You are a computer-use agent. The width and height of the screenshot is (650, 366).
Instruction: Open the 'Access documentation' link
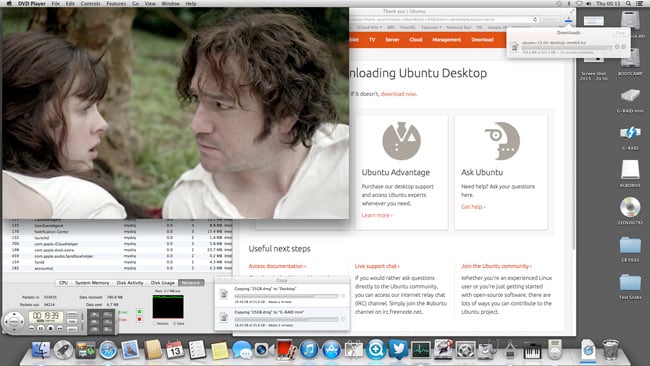coord(277,266)
